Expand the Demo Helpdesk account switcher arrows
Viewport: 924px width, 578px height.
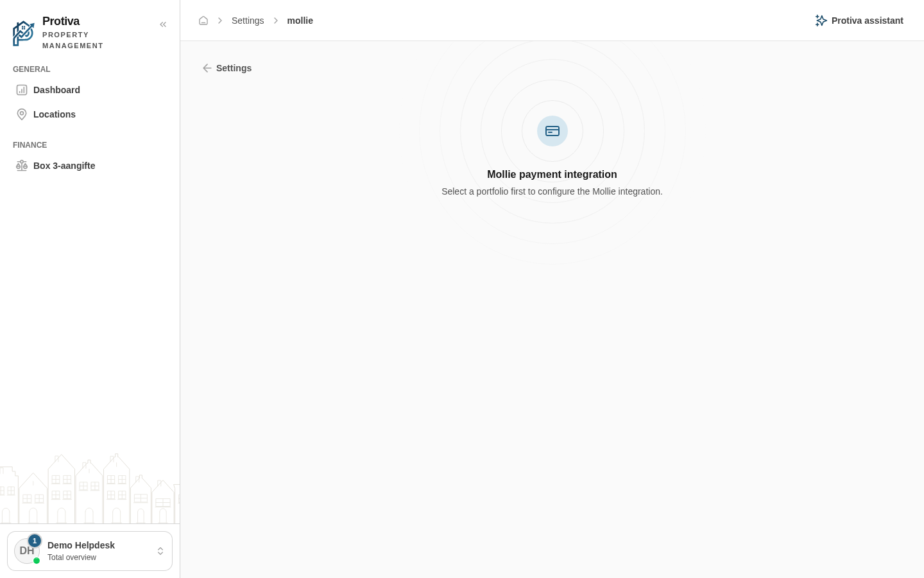(160, 551)
